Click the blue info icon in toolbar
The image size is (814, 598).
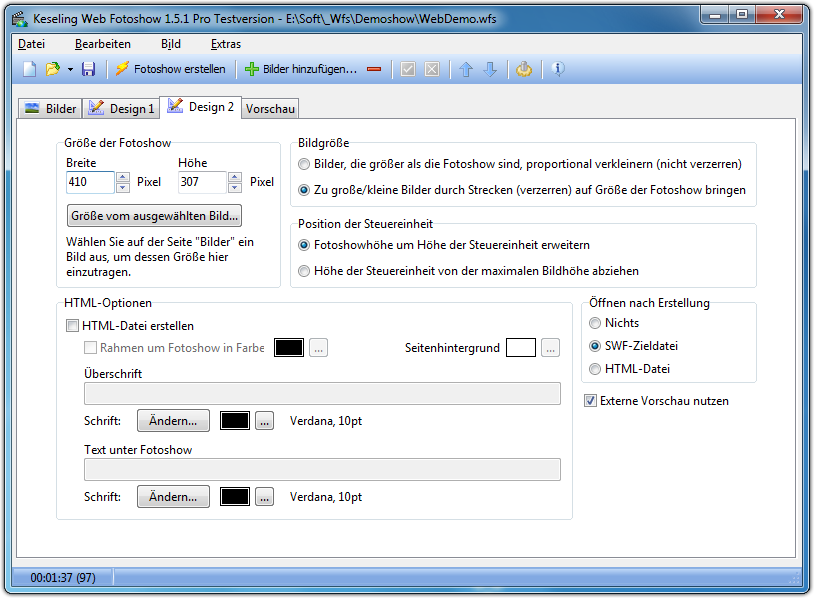557,69
